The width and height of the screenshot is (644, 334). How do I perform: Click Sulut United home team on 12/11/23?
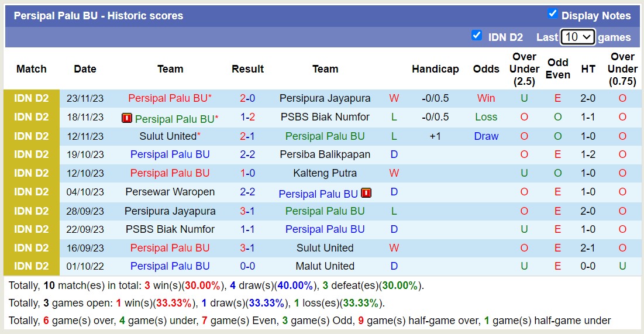pyautogui.click(x=168, y=136)
